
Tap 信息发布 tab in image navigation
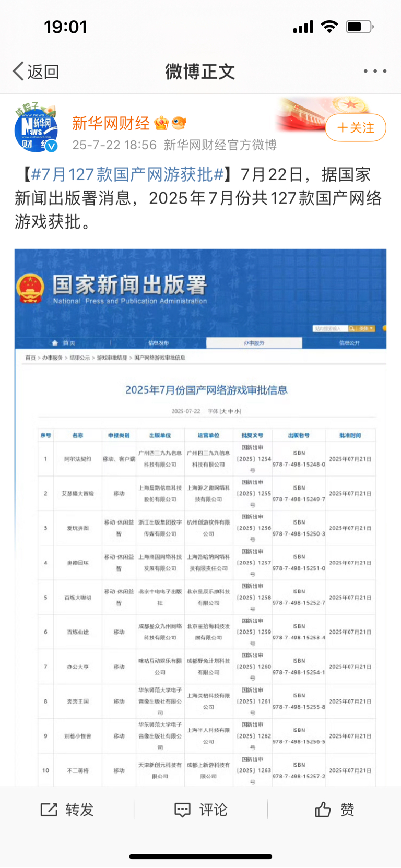pyautogui.click(x=158, y=343)
